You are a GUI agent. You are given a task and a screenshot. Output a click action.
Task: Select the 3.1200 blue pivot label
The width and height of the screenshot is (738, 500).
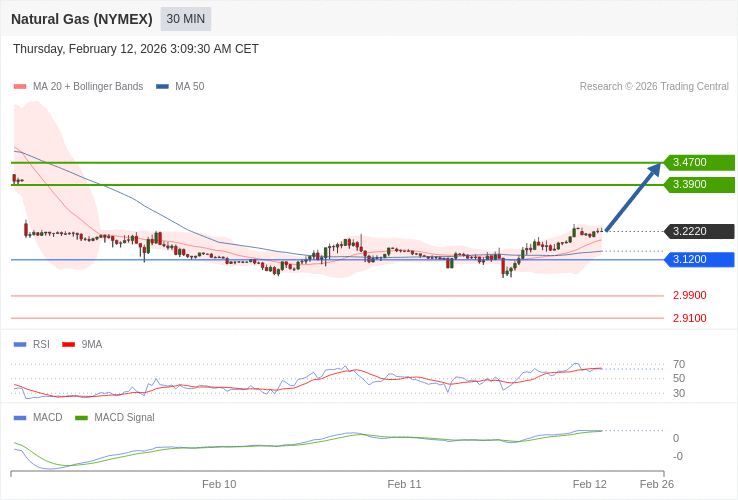click(x=699, y=259)
